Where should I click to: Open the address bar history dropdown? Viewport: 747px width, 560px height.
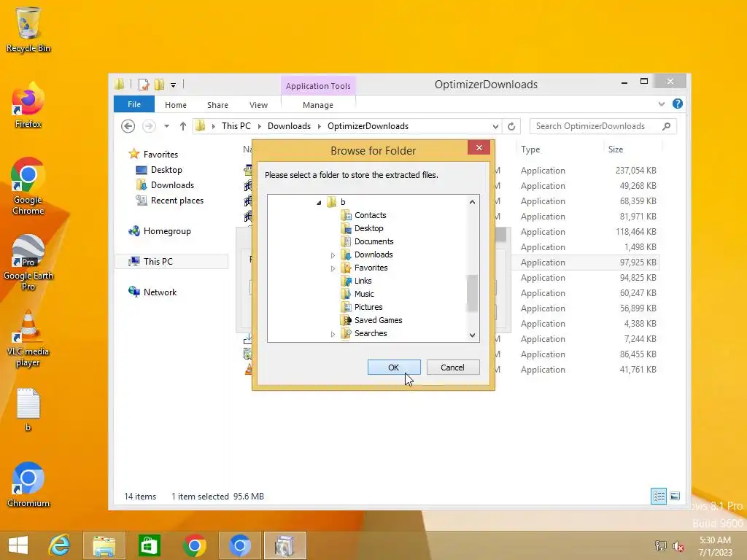495,126
